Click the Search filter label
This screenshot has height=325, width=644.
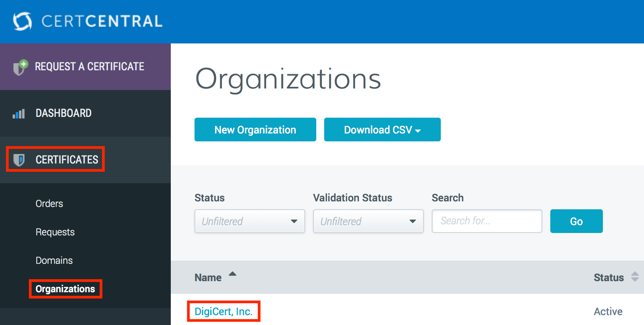[x=448, y=198]
